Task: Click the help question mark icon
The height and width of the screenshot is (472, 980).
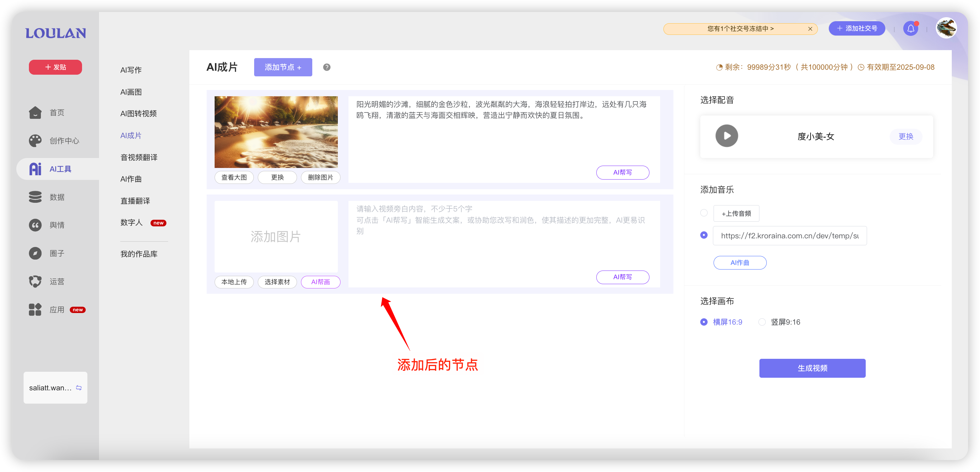Action: click(x=327, y=67)
